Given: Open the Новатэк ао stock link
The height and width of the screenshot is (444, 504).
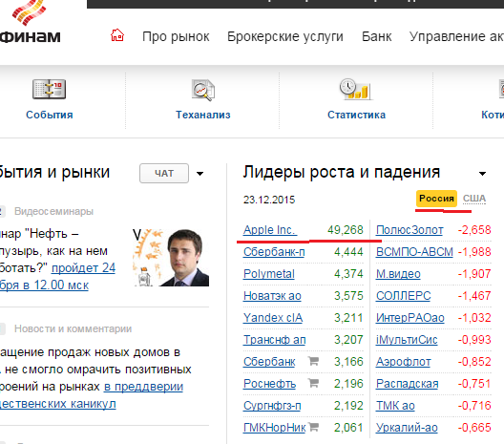Looking at the screenshot, I should pyautogui.click(x=272, y=296).
